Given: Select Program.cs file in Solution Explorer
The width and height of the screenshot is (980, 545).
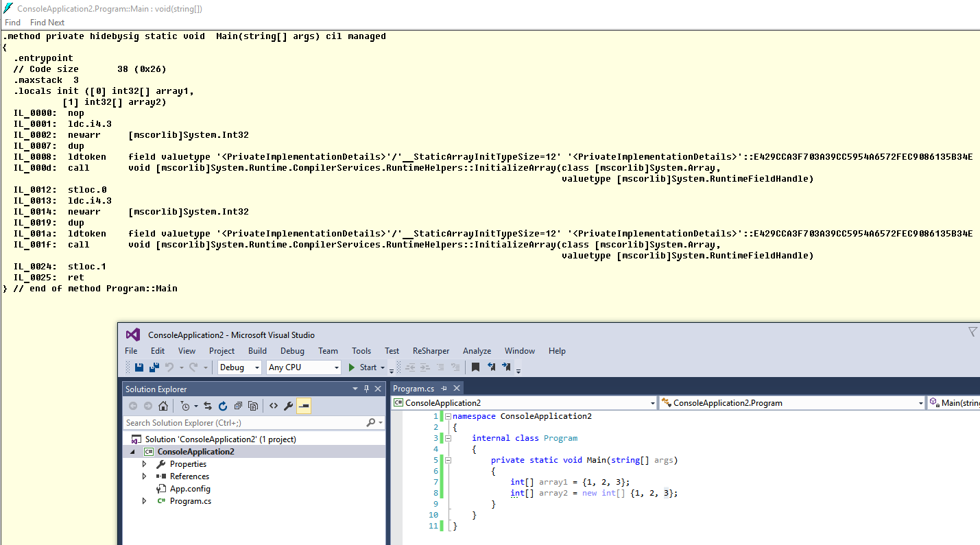Looking at the screenshot, I should pyautogui.click(x=191, y=501).
